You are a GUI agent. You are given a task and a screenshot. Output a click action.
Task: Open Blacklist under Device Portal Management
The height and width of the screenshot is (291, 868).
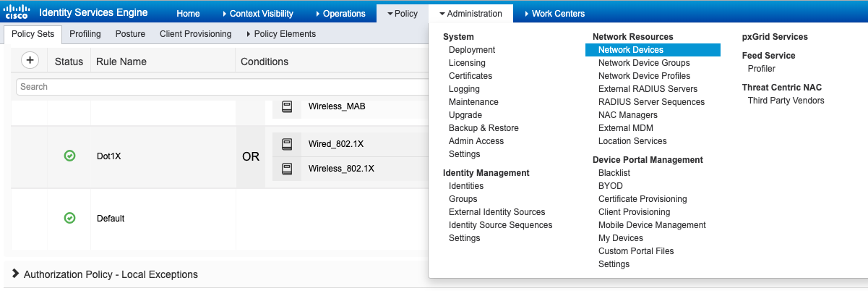click(614, 173)
